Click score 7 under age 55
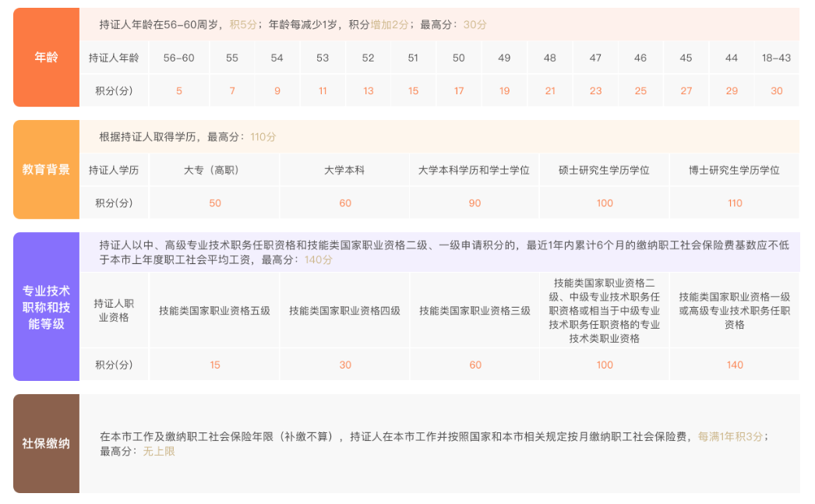The width and height of the screenshot is (815, 504). click(232, 91)
